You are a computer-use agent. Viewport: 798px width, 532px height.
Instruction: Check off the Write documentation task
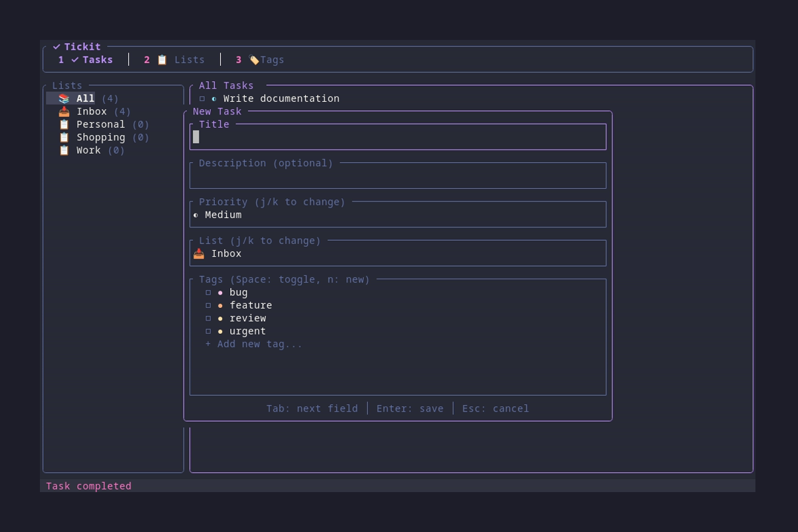[203, 98]
